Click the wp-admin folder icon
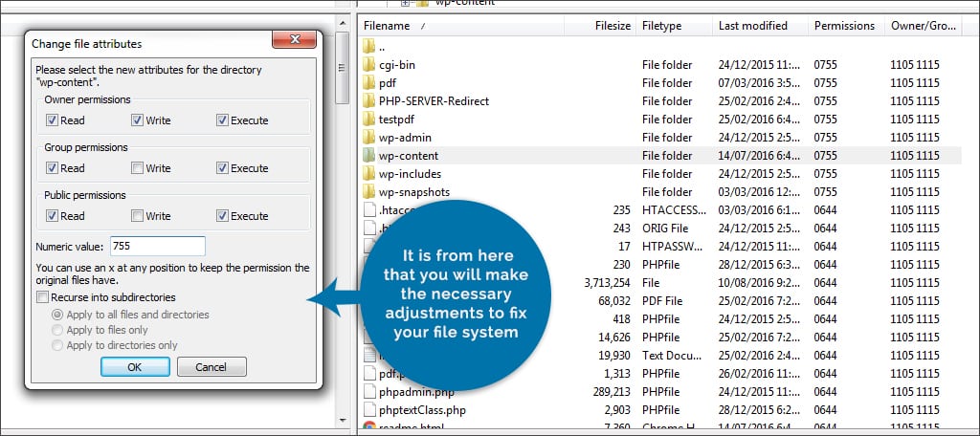The height and width of the screenshot is (436, 980). tap(368, 137)
